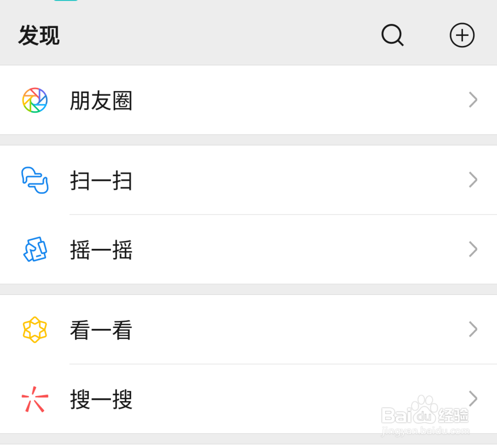Tap the chevron on 搜一搜 row

coord(473,399)
